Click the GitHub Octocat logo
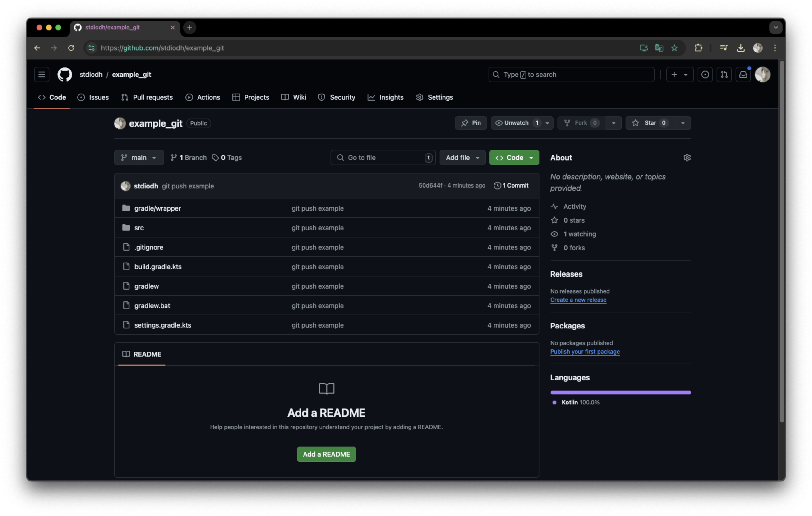812x516 pixels. 65,75
